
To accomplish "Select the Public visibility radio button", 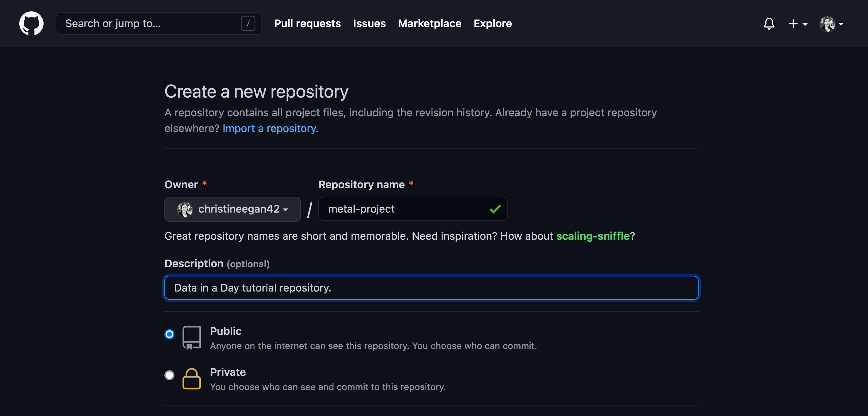I will coord(169,334).
